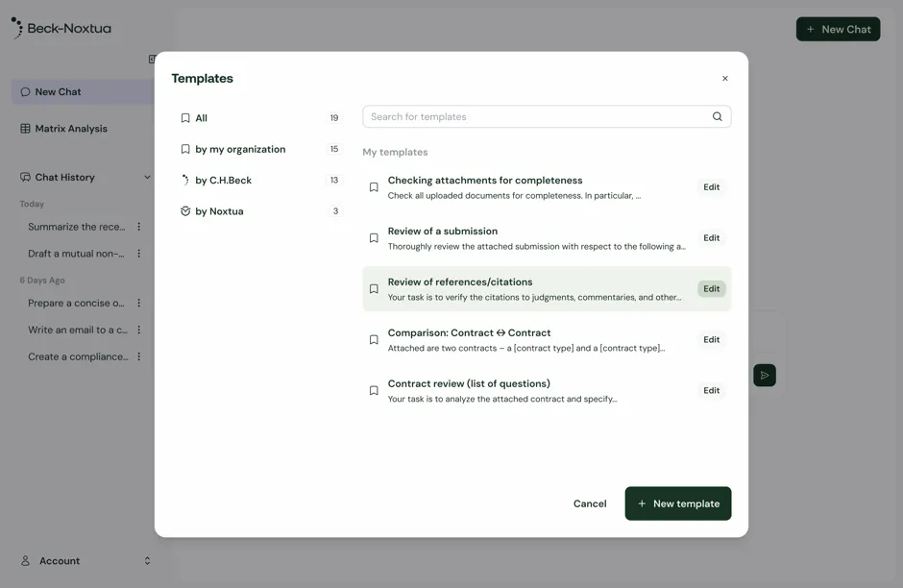Collapse the Chat History section chevron

point(147,178)
